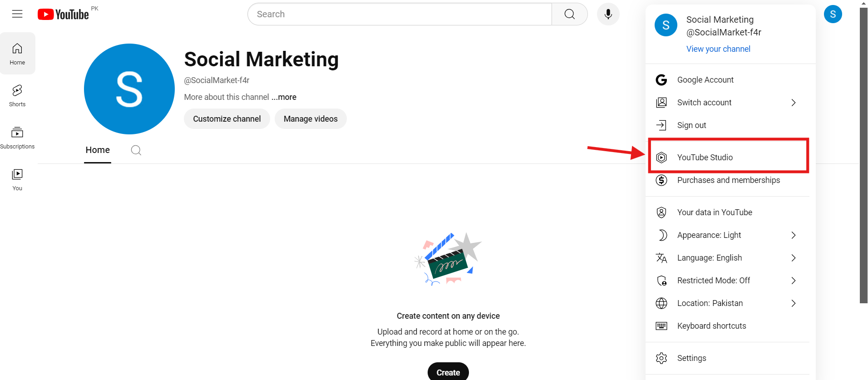This screenshot has height=380, width=868.
Task: Click Customize channel button
Action: coord(227,119)
